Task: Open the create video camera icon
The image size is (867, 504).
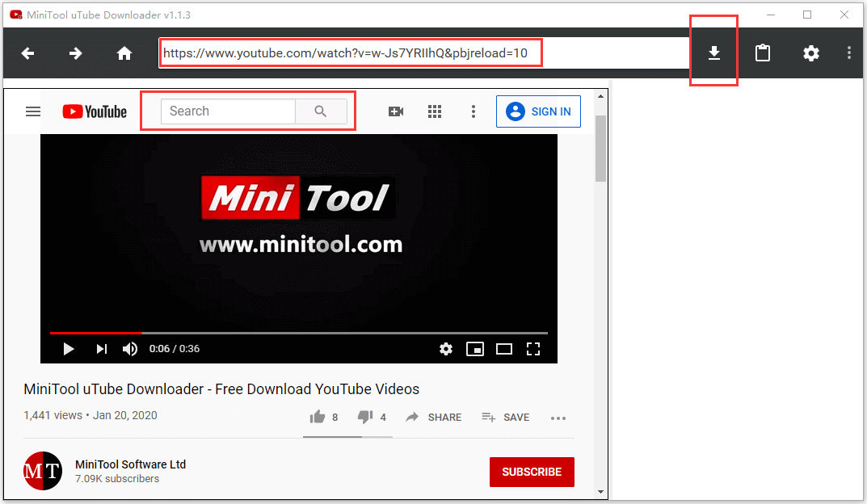Action: [x=396, y=111]
